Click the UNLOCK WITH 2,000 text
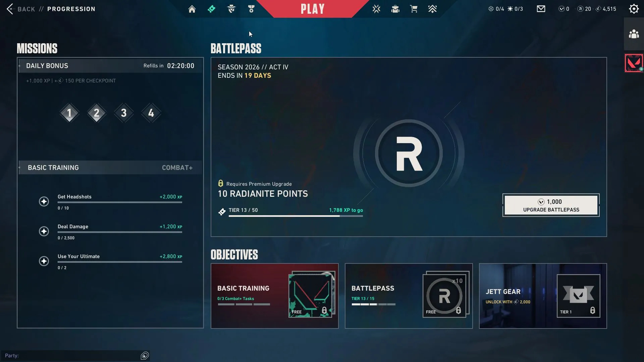This screenshot has width=644, height=362. [508, 302]
